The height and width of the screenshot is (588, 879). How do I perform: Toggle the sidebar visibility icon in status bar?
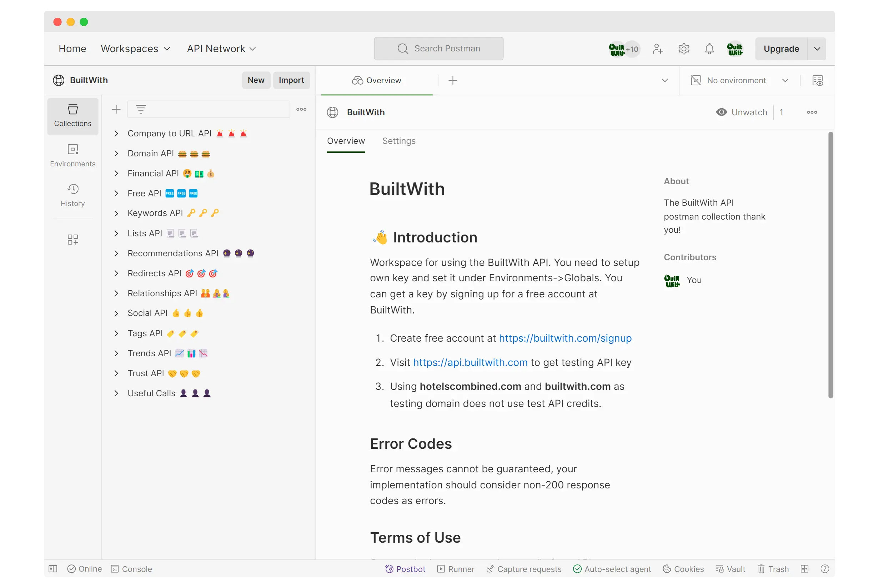(53, 569)
